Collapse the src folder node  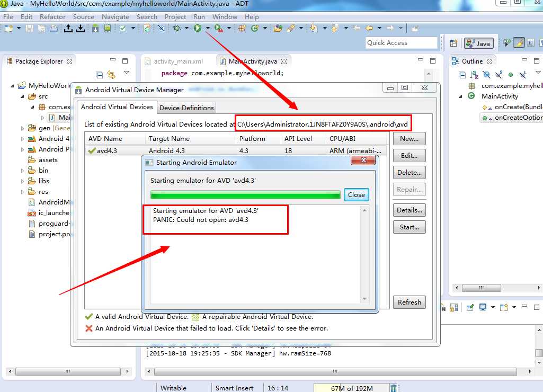pyautogui.click(x=22, y=96)
